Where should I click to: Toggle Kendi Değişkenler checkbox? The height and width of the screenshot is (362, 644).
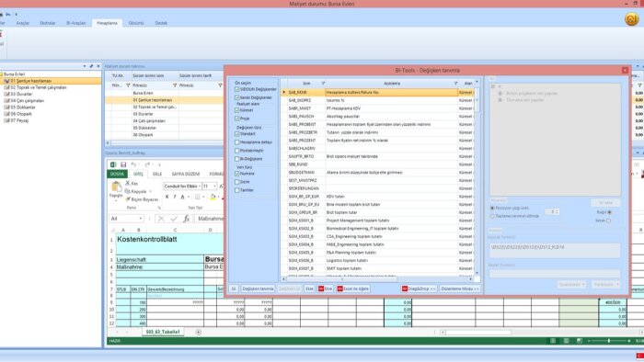(237, 97)
